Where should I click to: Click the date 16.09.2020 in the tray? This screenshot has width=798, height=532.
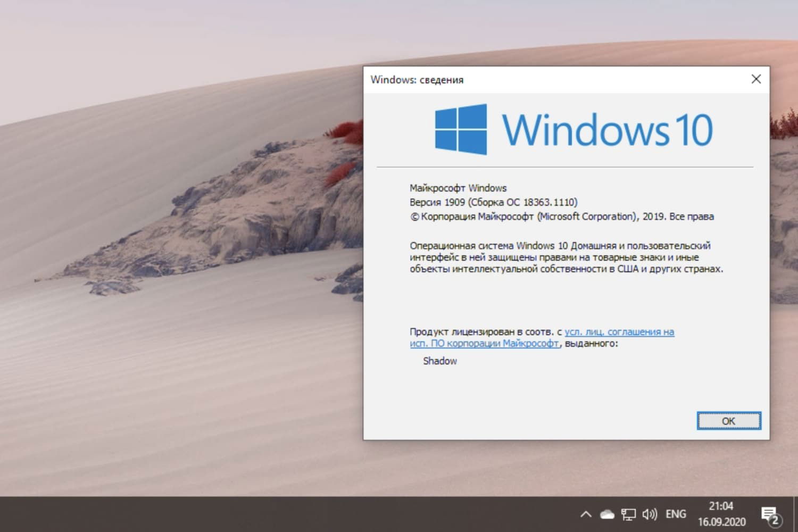click(x=721, y=521)
